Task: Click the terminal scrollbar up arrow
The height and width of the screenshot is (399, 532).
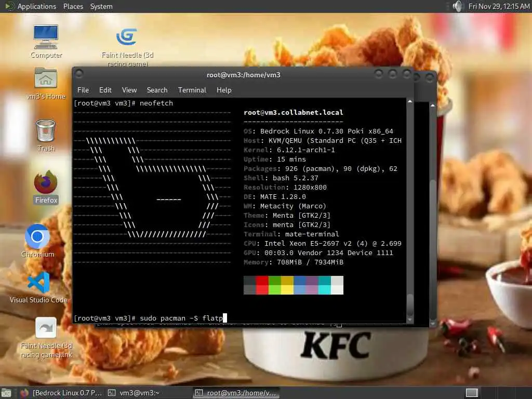Action: 410,101
